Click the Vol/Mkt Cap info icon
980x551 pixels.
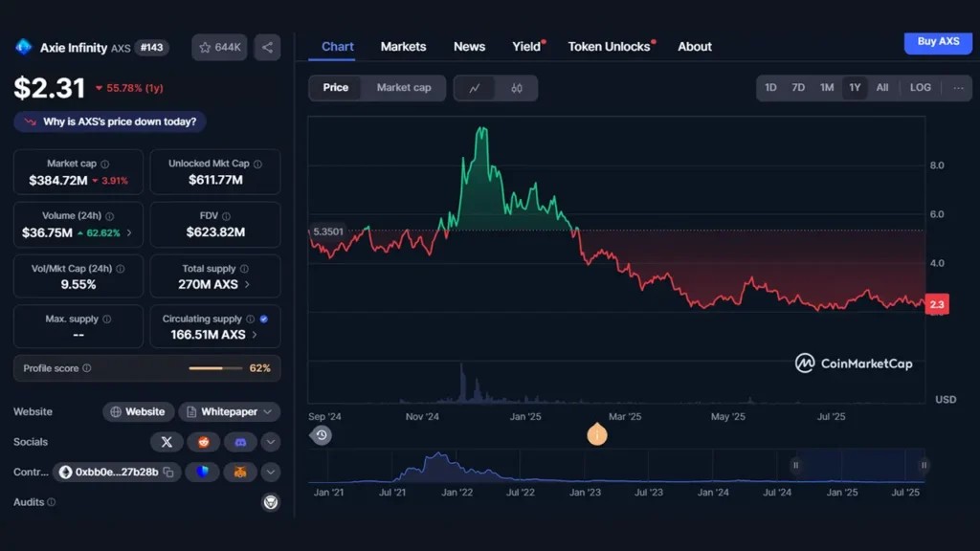tap(120, 269)
